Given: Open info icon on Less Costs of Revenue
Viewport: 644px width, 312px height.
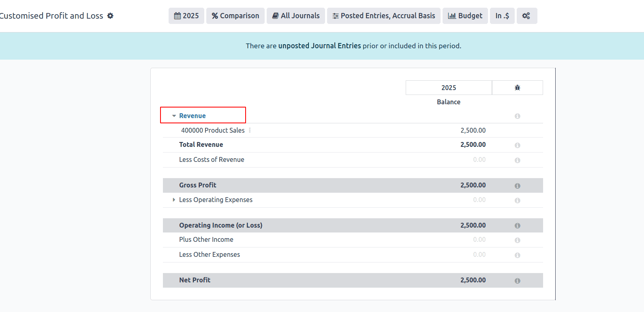Looking at the screenshot, I should pyautogui.click(x=518, y=160).
